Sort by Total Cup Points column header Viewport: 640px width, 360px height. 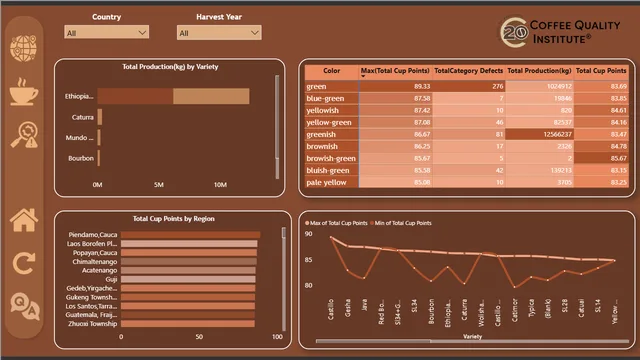click(601, 71)
